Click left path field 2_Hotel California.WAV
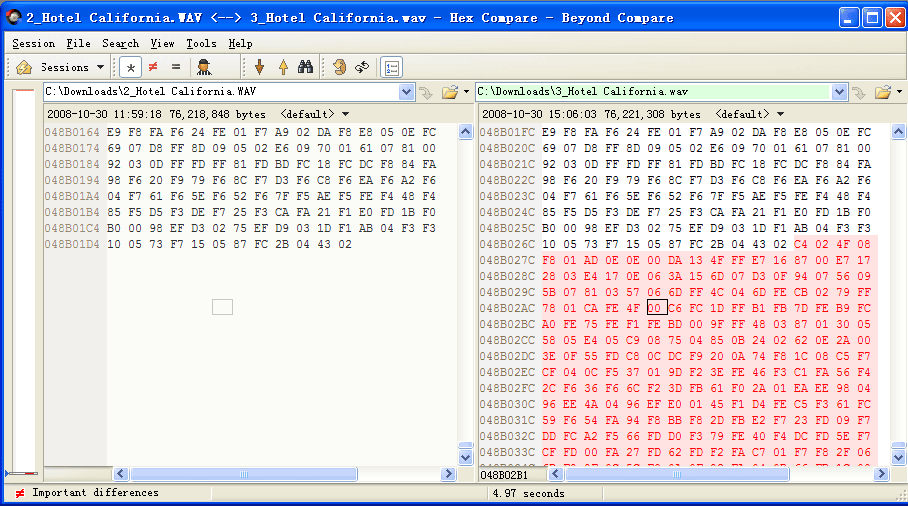This screenshot has width=908, height=506. coord(221,91)
